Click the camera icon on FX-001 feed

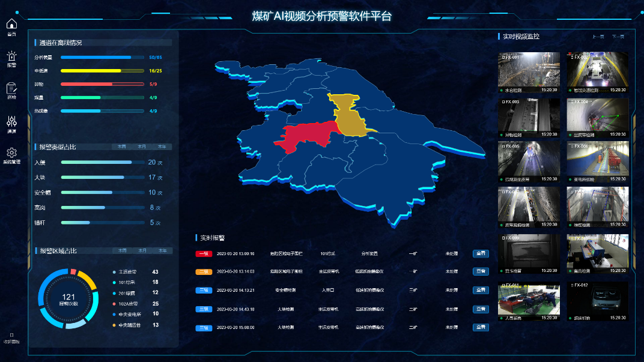point(502,56)
